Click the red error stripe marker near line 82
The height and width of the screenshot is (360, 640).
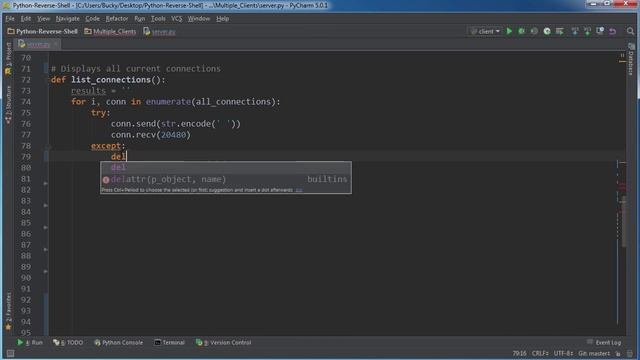click(622, 187)
